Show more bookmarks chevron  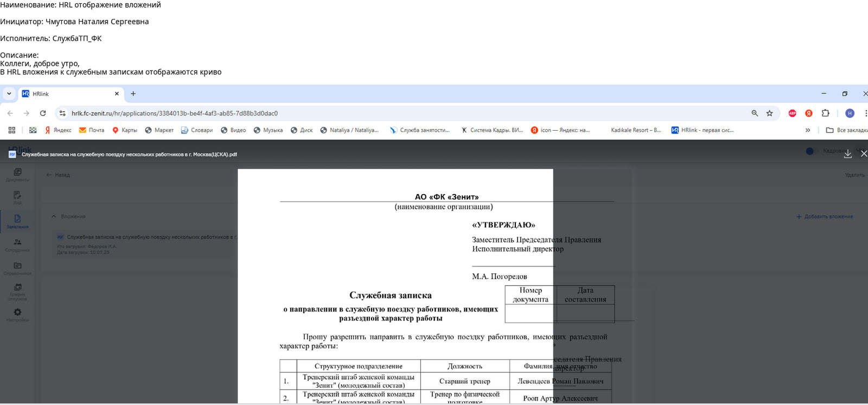pyautogui.click(x=808, y=130)
